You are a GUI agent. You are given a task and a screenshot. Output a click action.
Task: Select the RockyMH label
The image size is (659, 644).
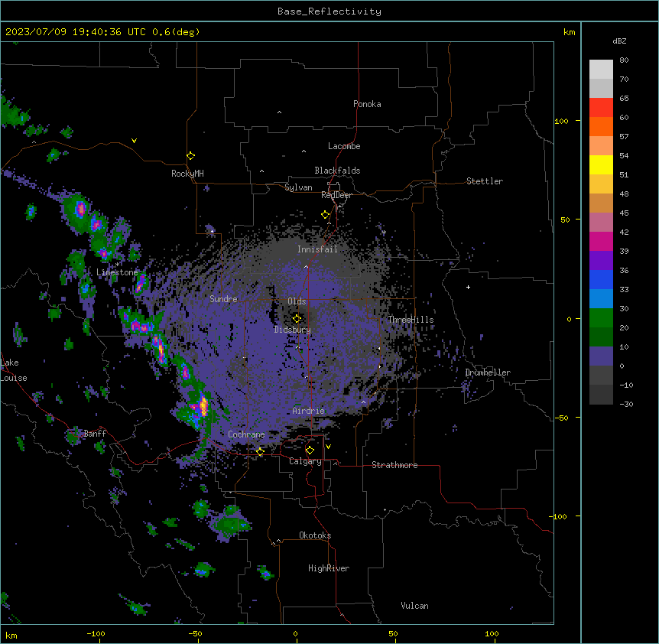[187, 174]
